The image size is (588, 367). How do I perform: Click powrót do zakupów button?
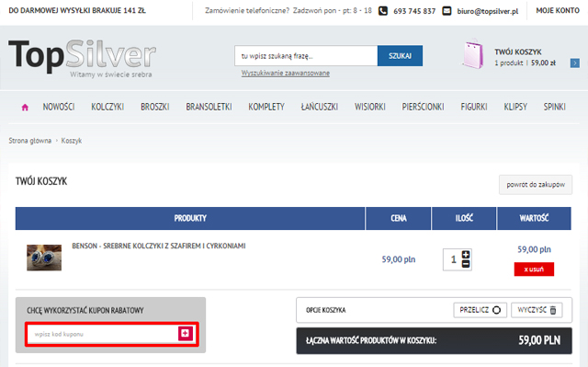coord(536,185)
